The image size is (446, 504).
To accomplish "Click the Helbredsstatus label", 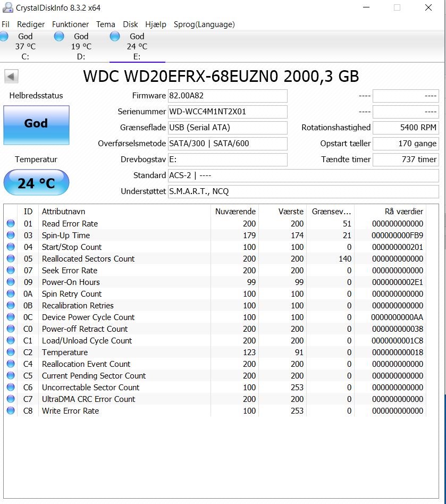I will point(36,96).
